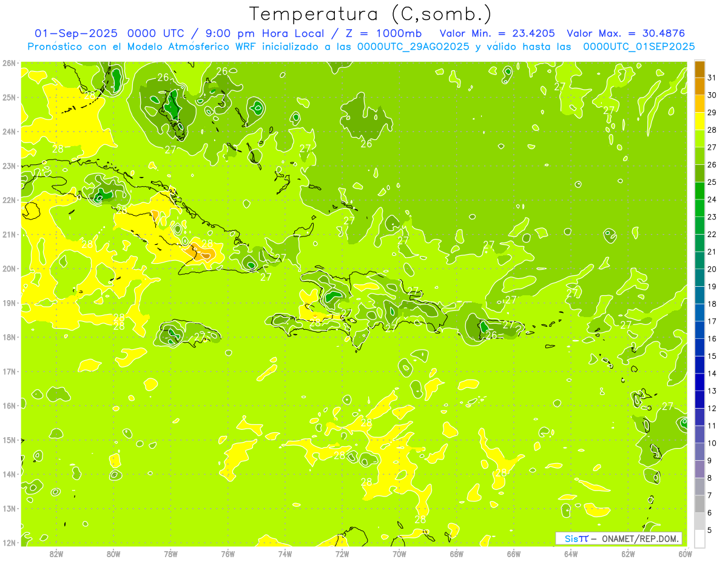This screenshot has width=728, height=562.
Task: Click the '25N' latitude axis label
Action: (x=8, y=98)
